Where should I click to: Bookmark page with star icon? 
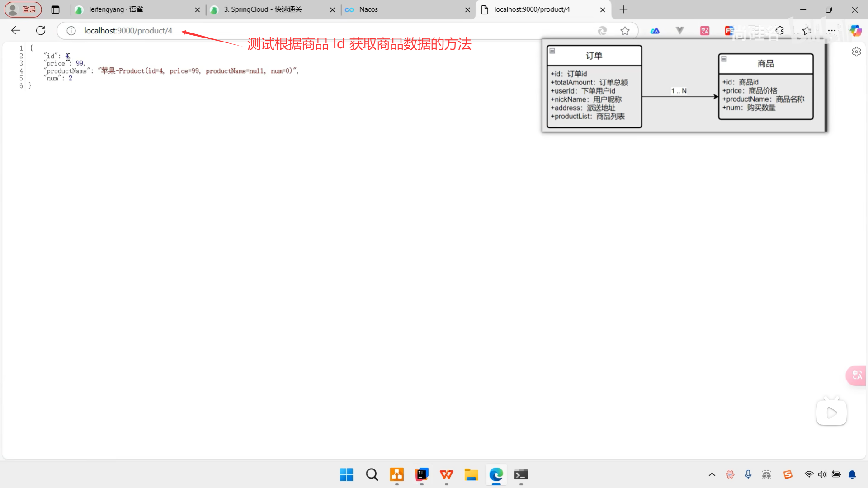pos(625,31)
